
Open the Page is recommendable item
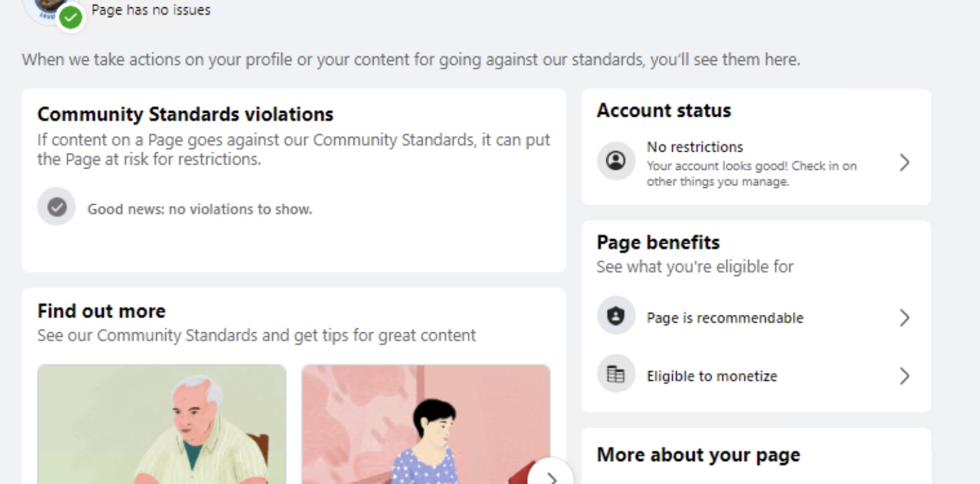756,318
